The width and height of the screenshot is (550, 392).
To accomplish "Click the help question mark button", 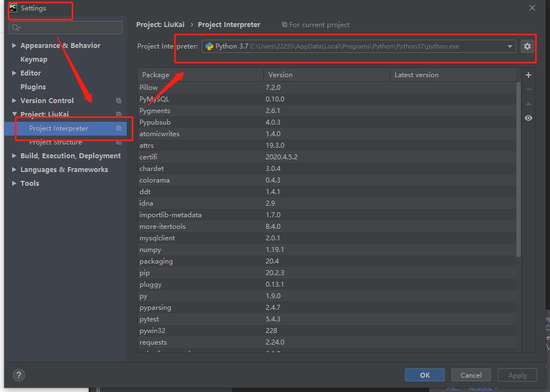I will point(19,375).
